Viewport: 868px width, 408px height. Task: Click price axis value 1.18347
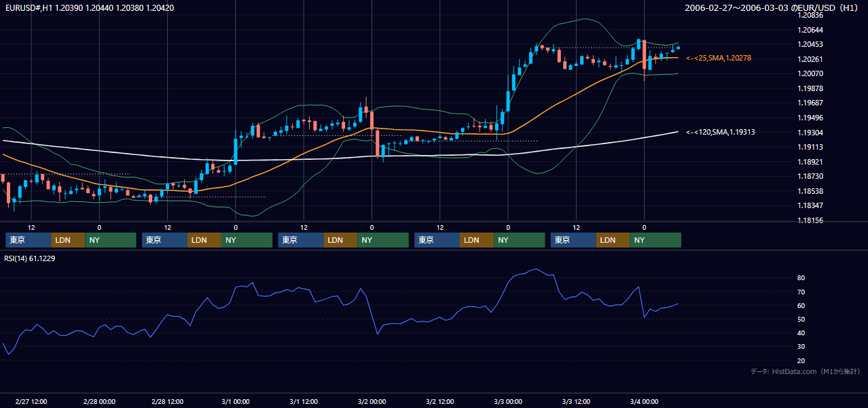(x=810, y=205)
